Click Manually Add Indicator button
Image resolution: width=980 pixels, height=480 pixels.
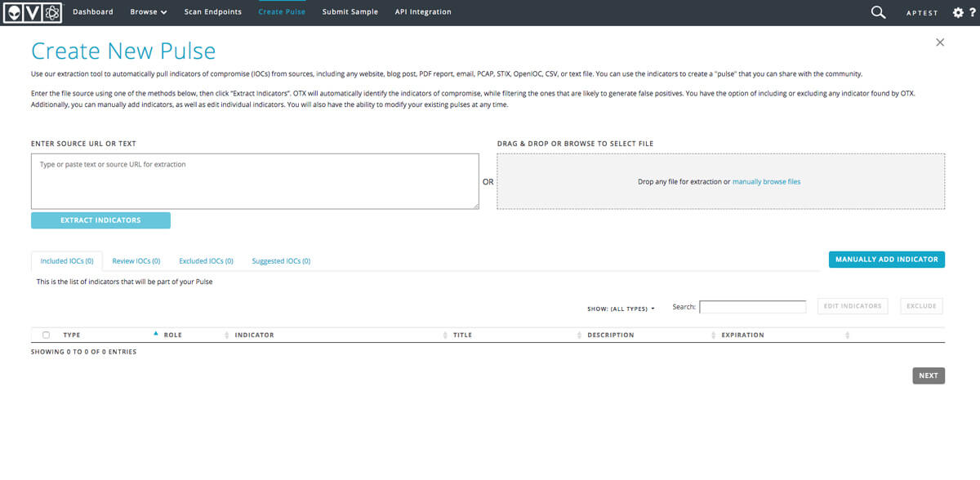[887, 260]
